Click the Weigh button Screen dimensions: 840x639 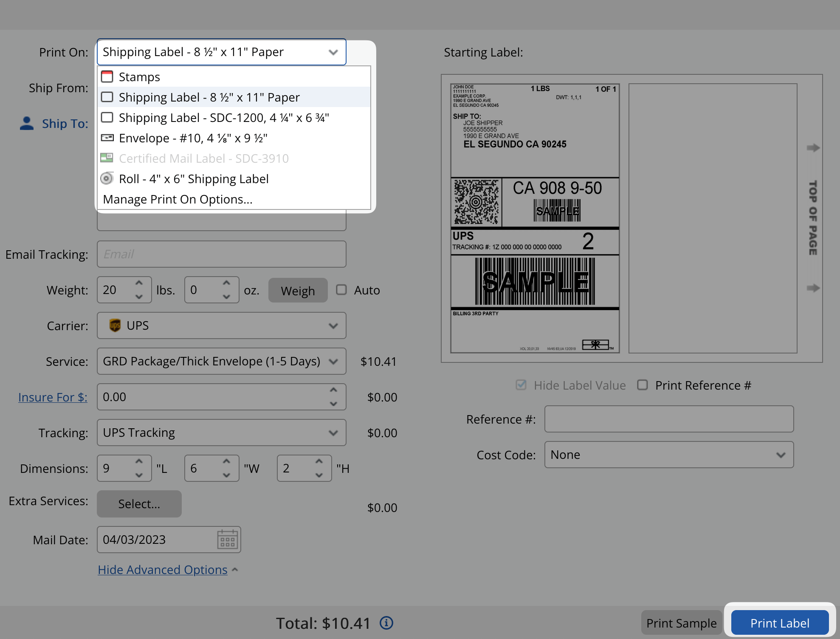[298, 291]
